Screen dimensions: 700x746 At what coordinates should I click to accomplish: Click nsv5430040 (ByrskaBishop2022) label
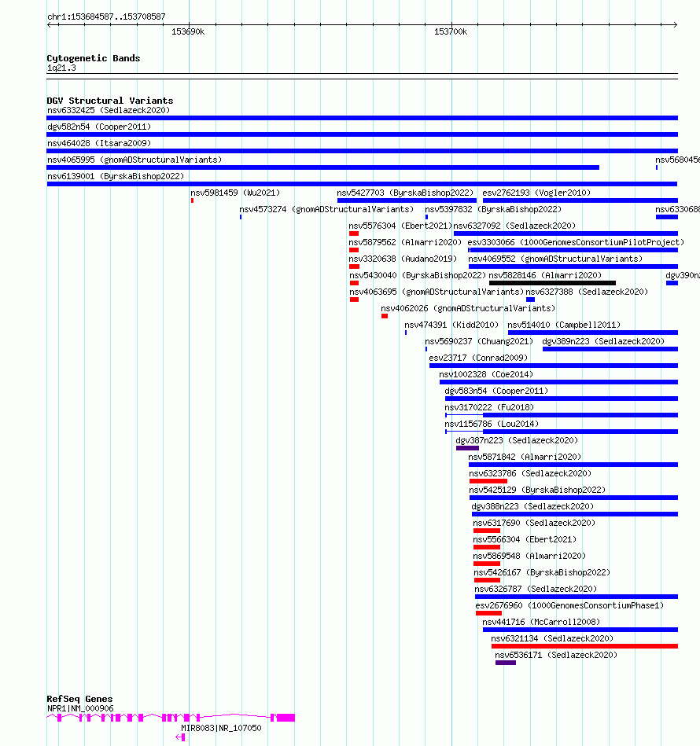(x=418, y=275)
